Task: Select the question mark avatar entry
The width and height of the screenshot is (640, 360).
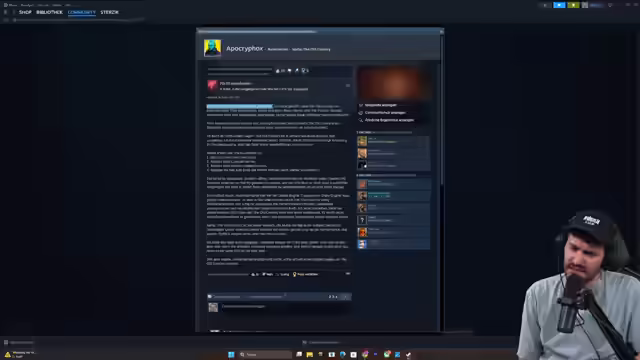Action: tap(362, 220)
